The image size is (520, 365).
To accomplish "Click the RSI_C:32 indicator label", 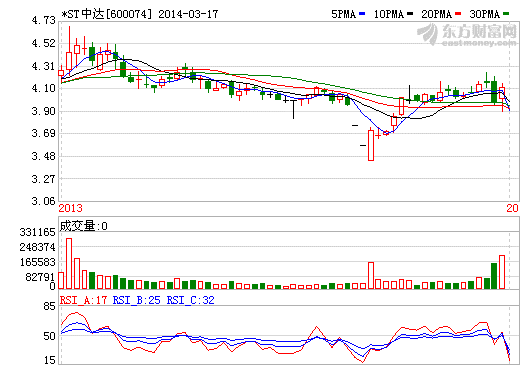I will click(190, 300).
